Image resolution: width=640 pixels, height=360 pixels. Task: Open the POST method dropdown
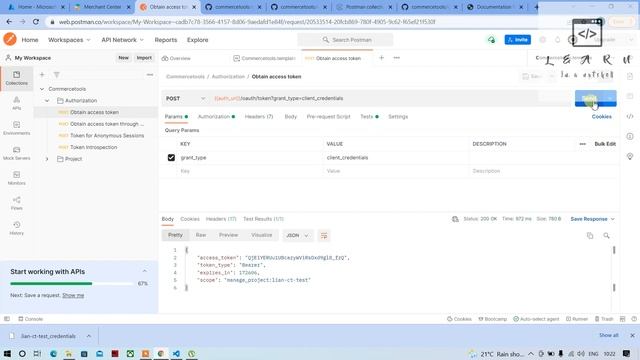185,98
